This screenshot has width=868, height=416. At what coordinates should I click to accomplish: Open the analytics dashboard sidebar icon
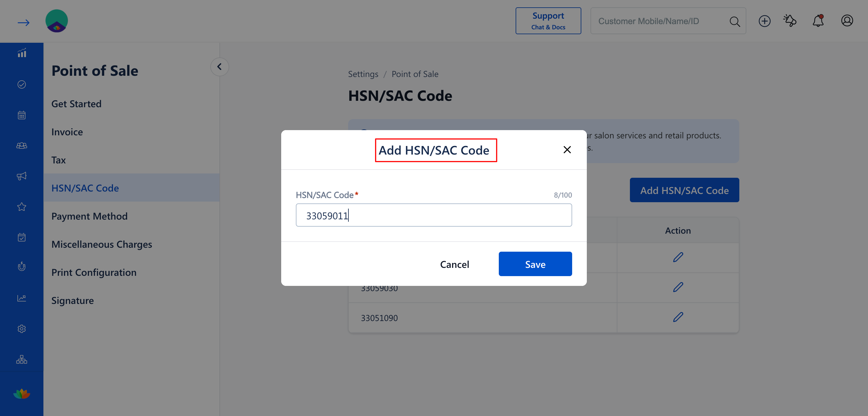[22, 53]
